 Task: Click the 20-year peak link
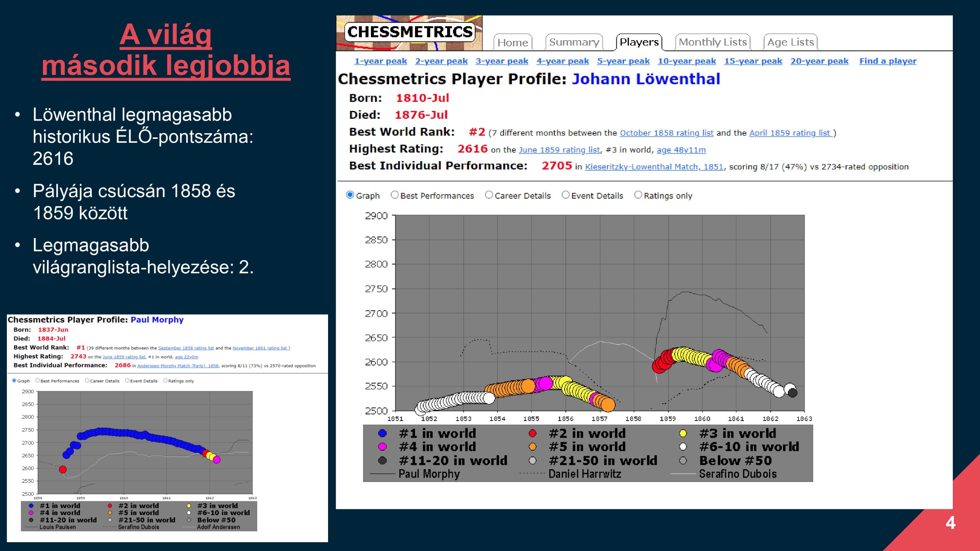(819, 61)
